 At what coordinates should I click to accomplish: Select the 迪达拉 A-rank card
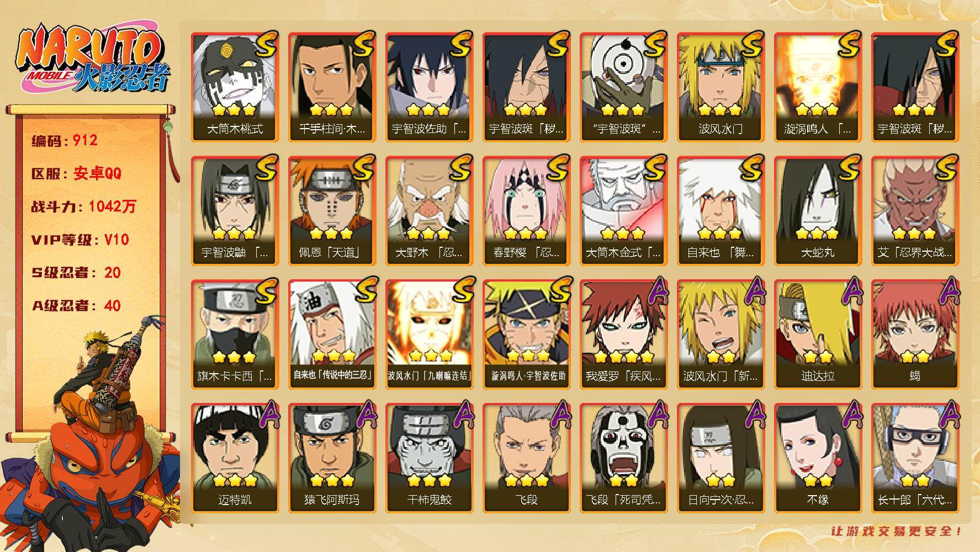pyautogui.click(x=818, y=334)
